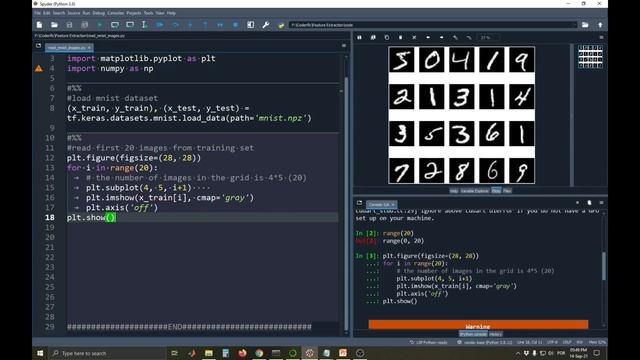Viewport: 640px width, 360px height.
Task: Open the Source menu
Action: click(74, 13)
